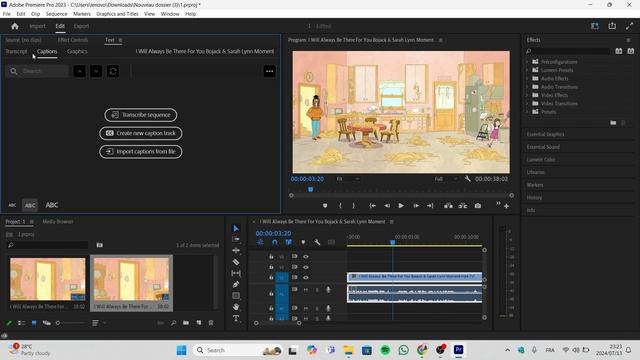Expand the Video Effects folder
Viewport: 640px width, 360px height.
coord(527,95)
